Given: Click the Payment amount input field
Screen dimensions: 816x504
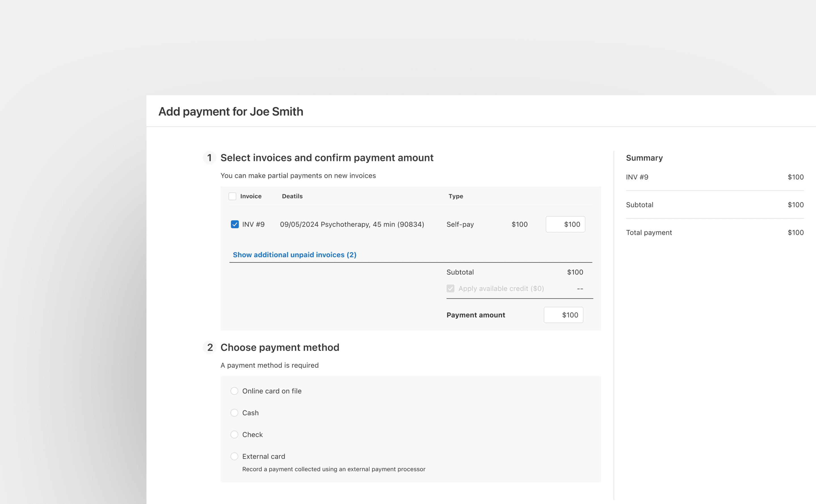Looking at the screenshot, I should click(563, 315).
